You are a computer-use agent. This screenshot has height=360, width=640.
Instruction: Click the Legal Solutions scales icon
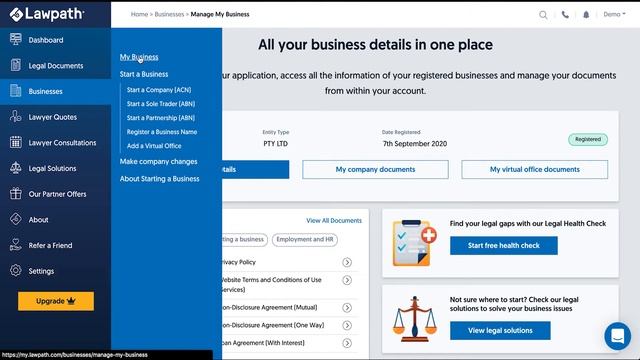pyautogui.click(x=16, y=168)
